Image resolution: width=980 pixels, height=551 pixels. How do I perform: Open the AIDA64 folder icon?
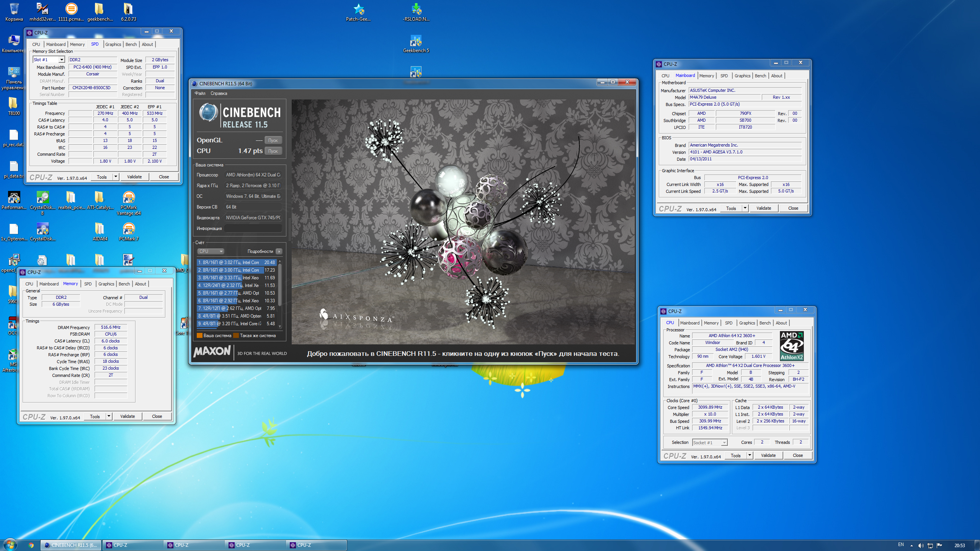[x=100, y=232]
